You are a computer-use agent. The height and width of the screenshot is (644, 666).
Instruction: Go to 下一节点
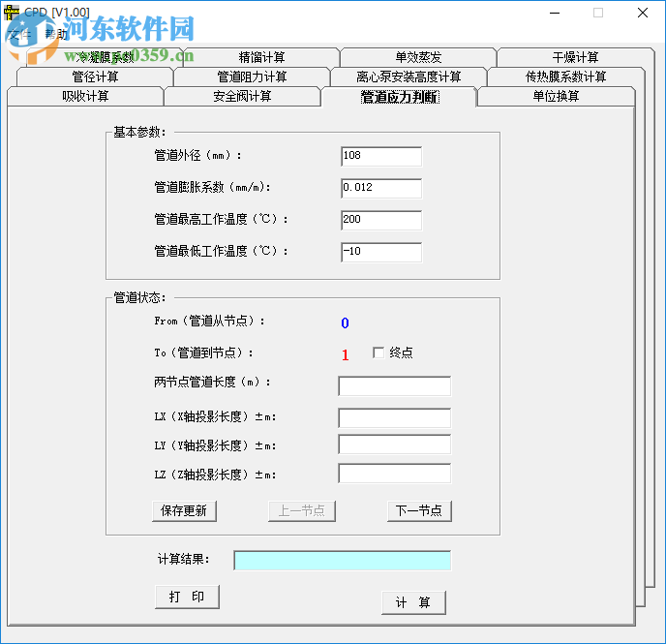coord(419,510)
